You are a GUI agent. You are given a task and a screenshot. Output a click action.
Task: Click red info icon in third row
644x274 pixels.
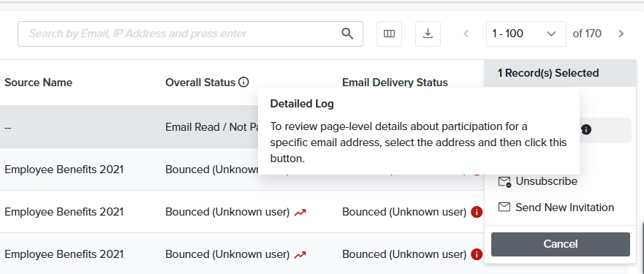(477, 212)
